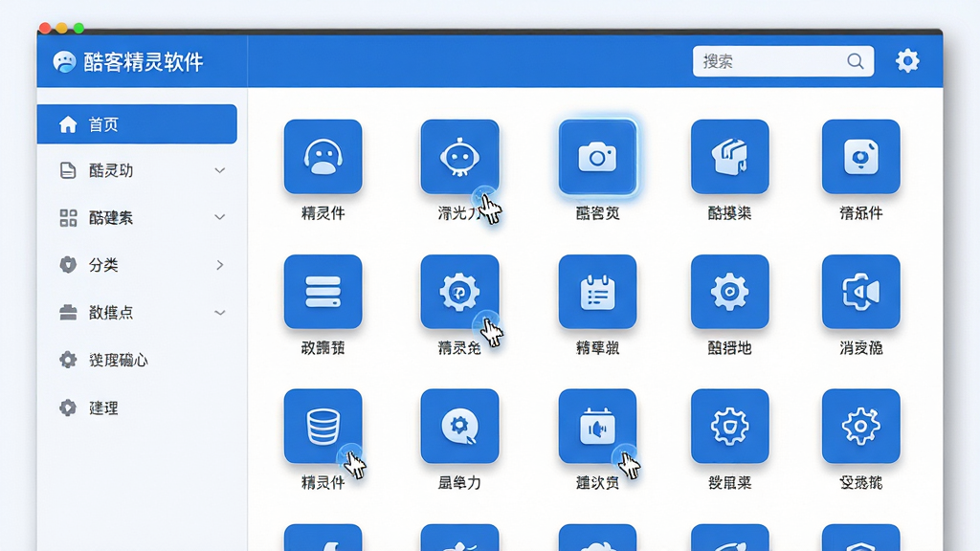Open the calendar with speaker tile

597,426
